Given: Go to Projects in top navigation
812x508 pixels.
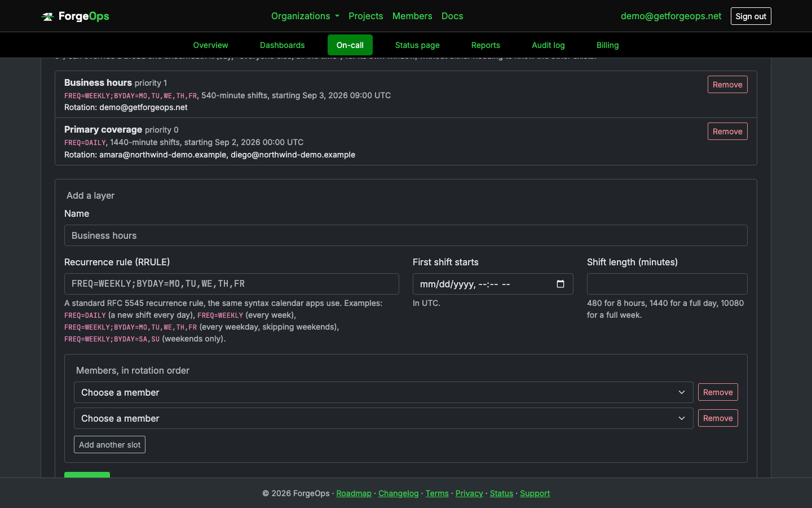Looking at the screenshot, I should pyautogui.click(x=365, y=16).
